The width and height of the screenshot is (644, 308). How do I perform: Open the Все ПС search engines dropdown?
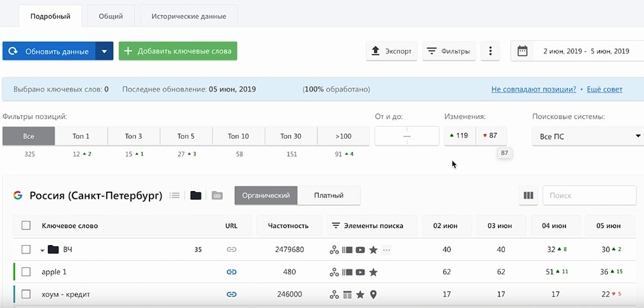(587, 136)
